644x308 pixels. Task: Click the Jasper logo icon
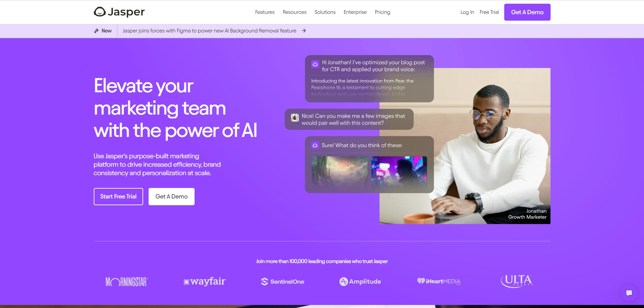click(x=100, y=12)
